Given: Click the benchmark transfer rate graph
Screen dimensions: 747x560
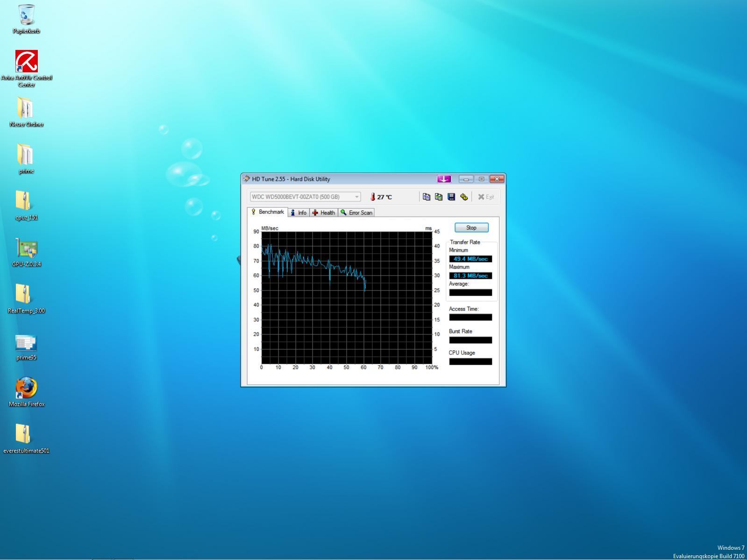Looking at the screenshot, I should tap(346, 298).
